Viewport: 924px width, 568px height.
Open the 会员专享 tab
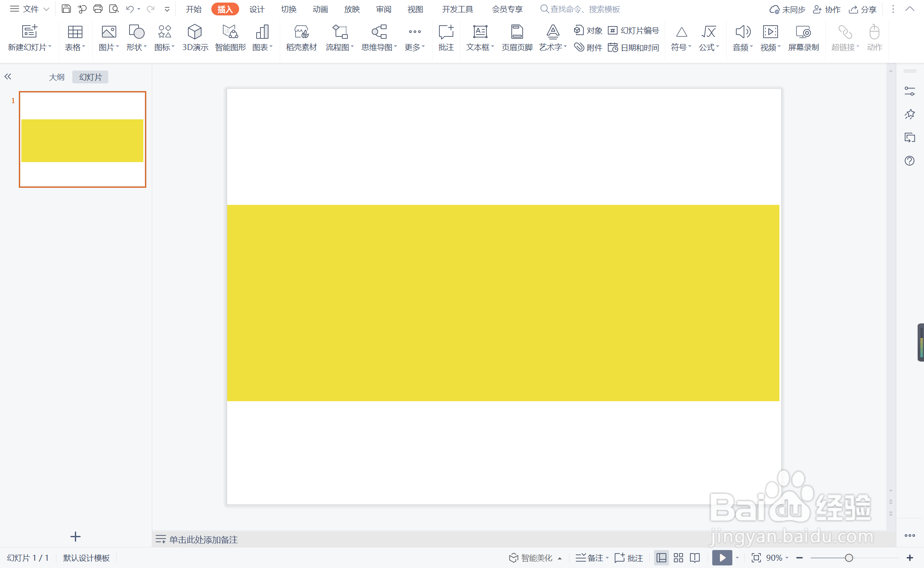pos(507,9)
